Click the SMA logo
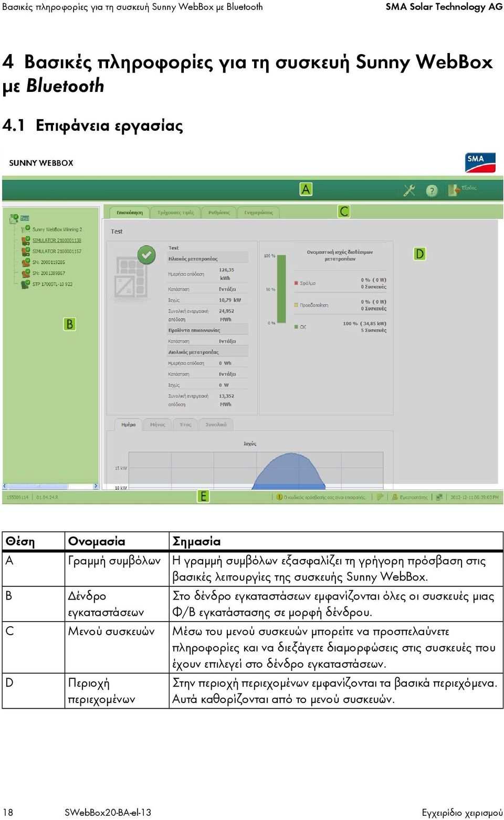The image size is (504, 820). point(480,163)
